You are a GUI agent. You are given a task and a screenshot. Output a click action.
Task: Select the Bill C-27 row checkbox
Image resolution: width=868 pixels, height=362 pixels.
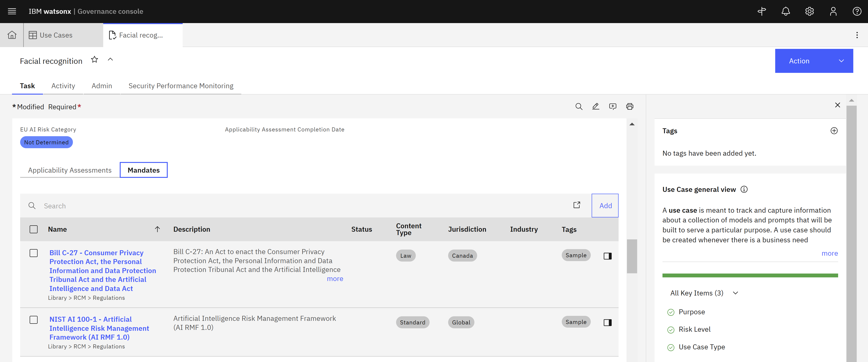click(x=34, y=253)
